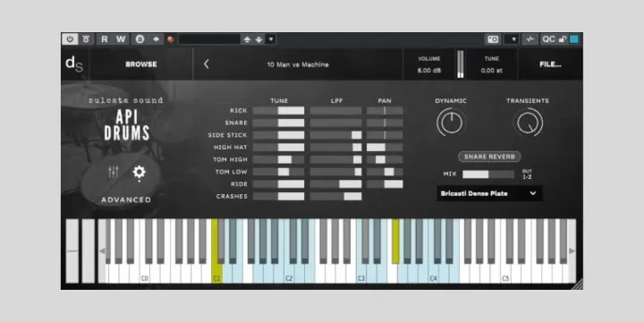Adjust the HIGH HAT tune slider

click(278, 147)
